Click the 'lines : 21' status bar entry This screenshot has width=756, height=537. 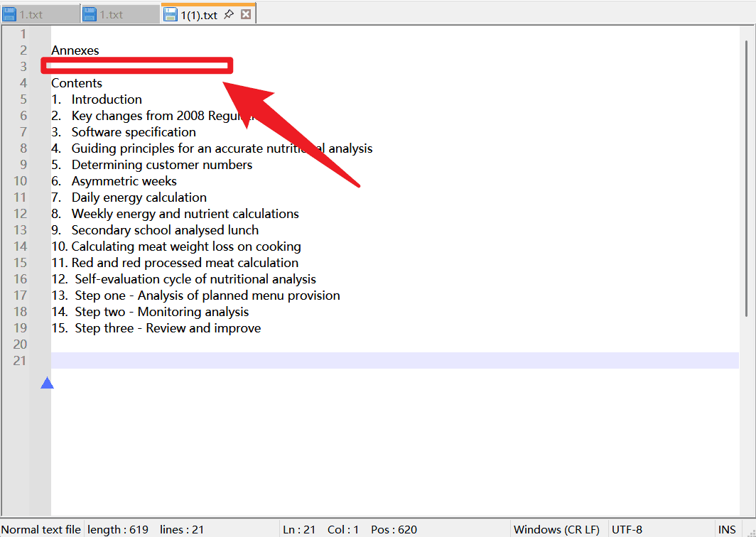[182, 530]
